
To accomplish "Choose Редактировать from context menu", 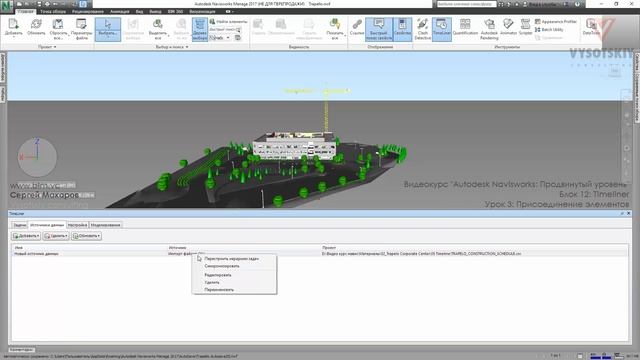I will tap(234, 275).
